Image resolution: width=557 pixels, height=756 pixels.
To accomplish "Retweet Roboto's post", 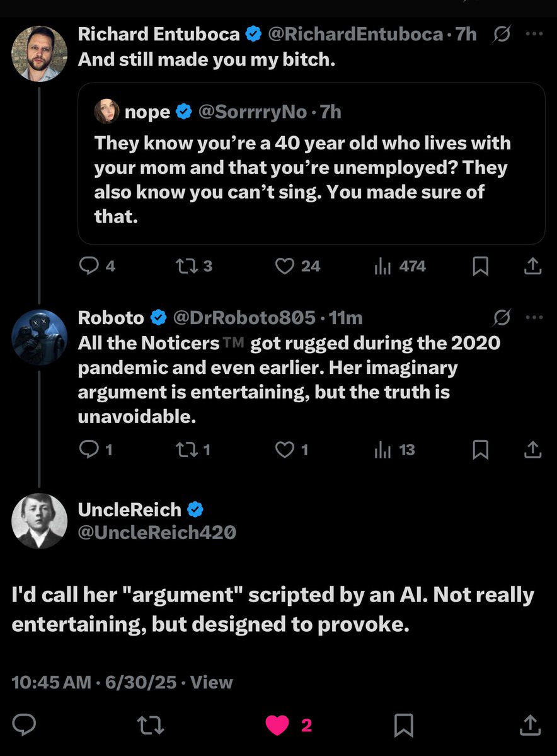I will [x=188, y=450].
